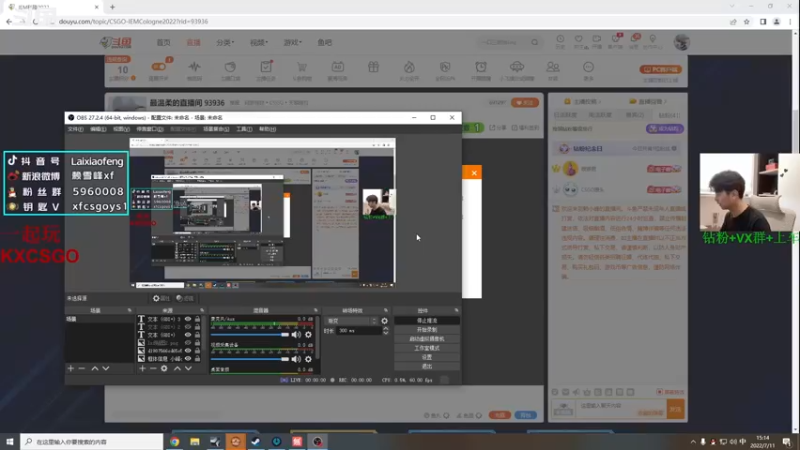Unlock source 文本 (GDI+) 3 lock icon
This screenshot has height=450, width=800.
[x=197, y=319]
